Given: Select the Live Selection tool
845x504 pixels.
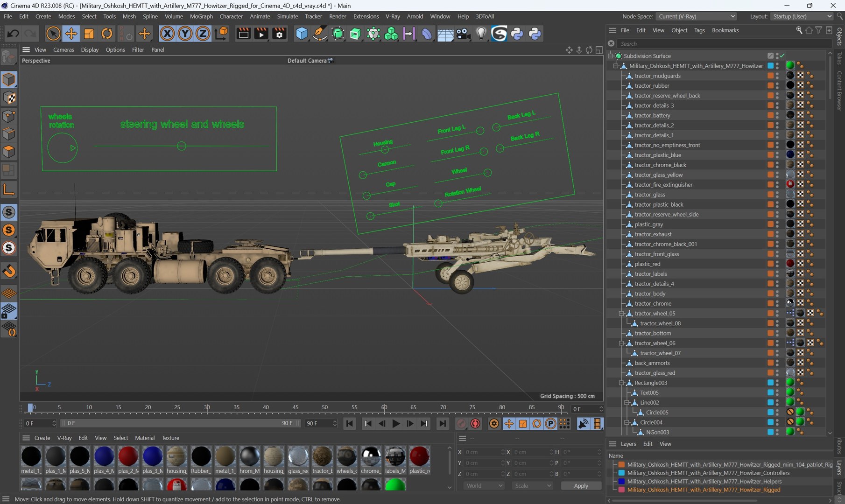Looking at the screenshot, I should (53, 34).
